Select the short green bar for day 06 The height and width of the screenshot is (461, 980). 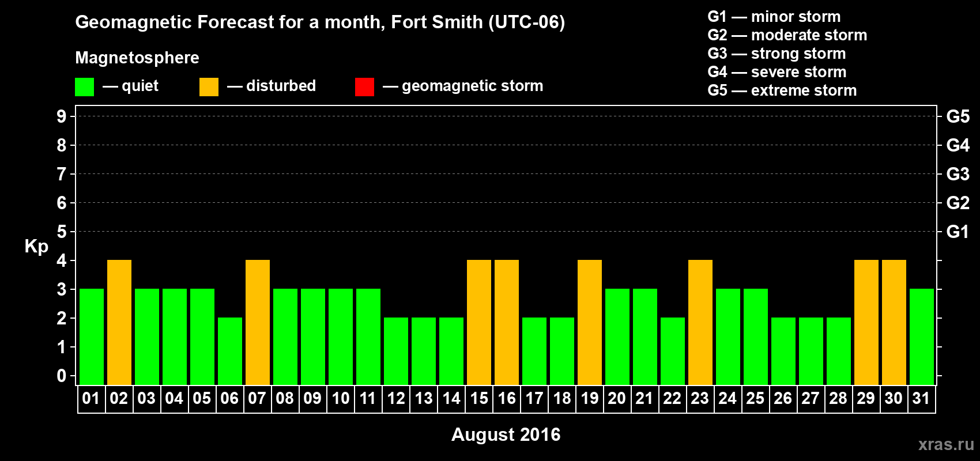[x=230, y=352]
